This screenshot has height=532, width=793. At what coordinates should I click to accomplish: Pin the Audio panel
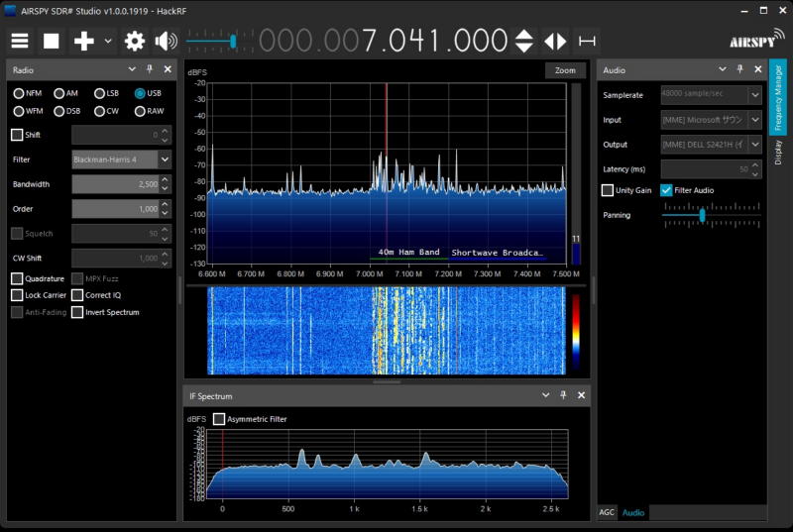(739, 69)
